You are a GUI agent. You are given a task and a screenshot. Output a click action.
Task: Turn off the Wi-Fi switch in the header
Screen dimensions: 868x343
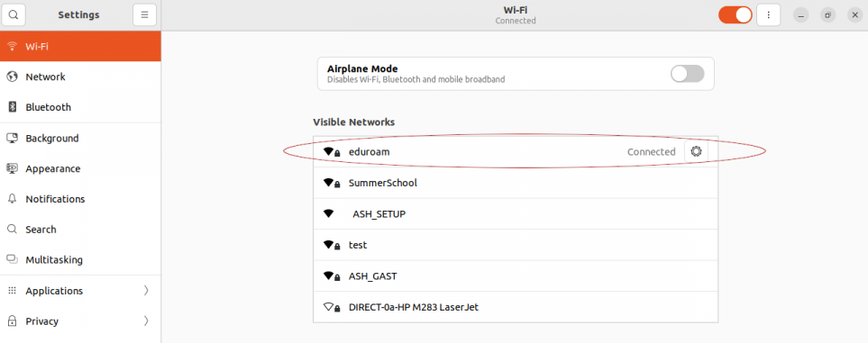pyautogui.click(x=736, y=15)
